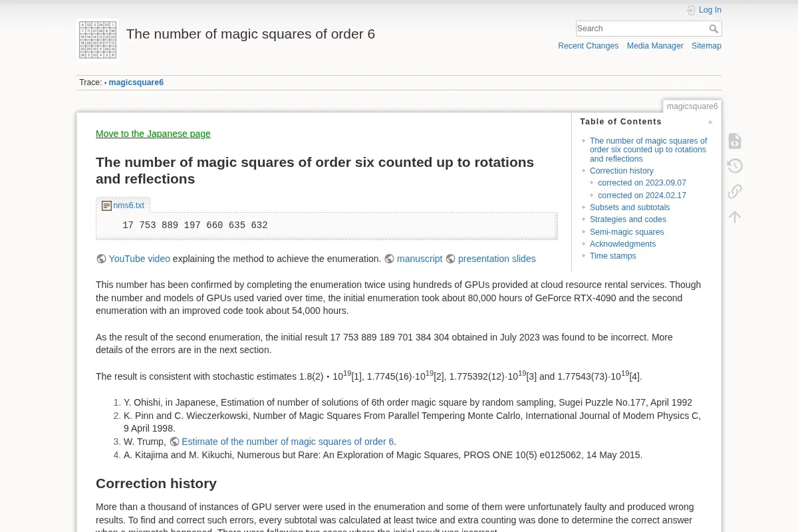Screen dimensions: 798x532
Task: Jump to Strategies and codes section
Action: click(x=628, y=219)
